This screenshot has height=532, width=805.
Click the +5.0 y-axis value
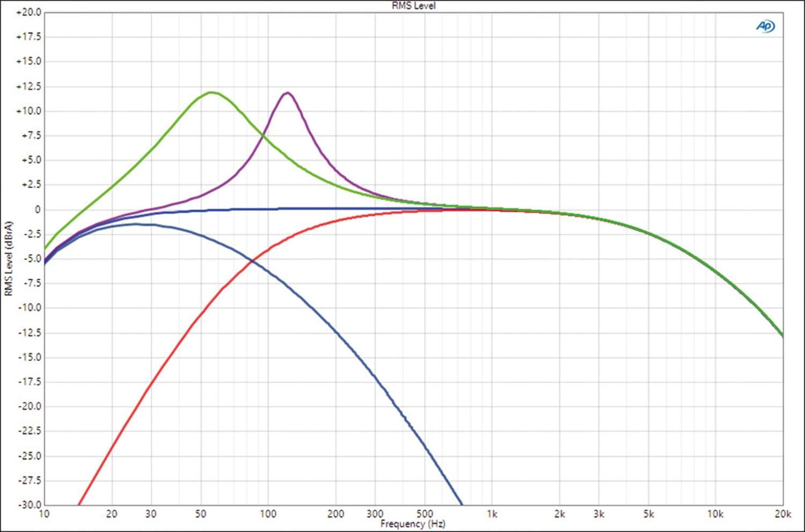click(x=31, y=160)
